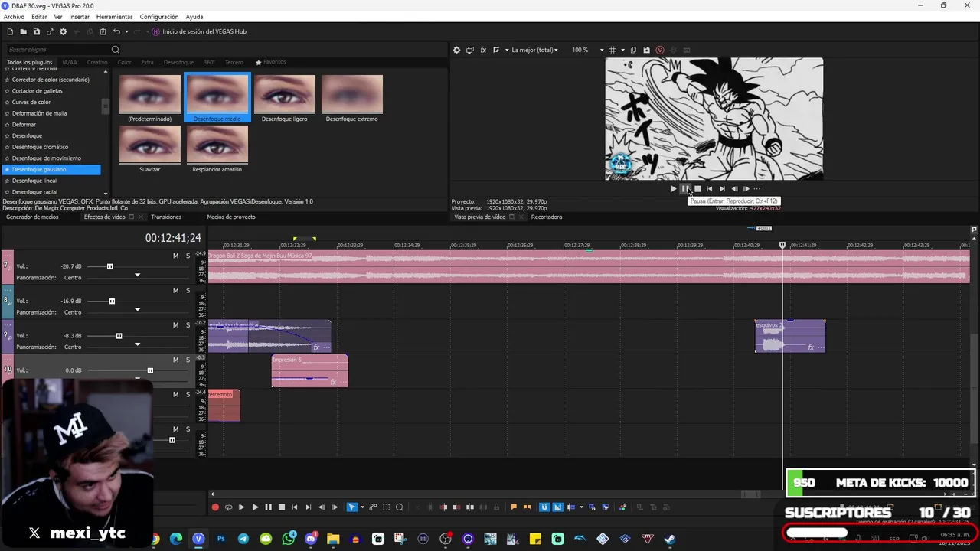This screenshot has height=551, width=980.
Task: Select the Normal edit tool arrow
Action: [x=351, y=507]
